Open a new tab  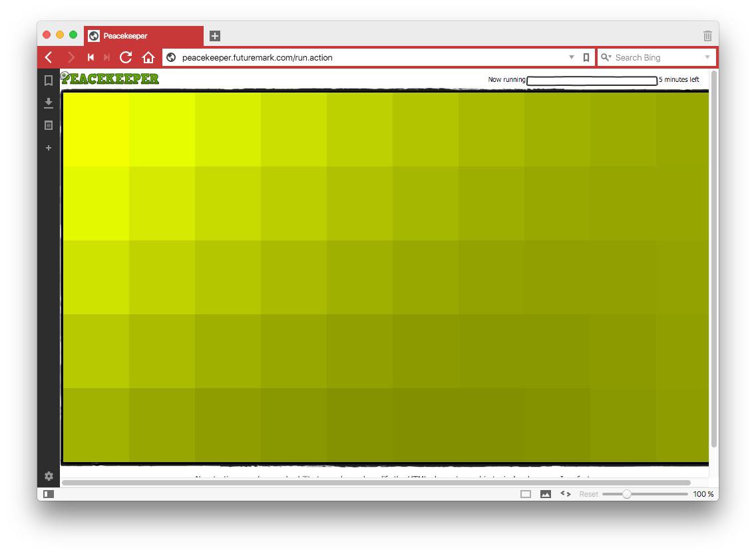(x=215, y=36)
